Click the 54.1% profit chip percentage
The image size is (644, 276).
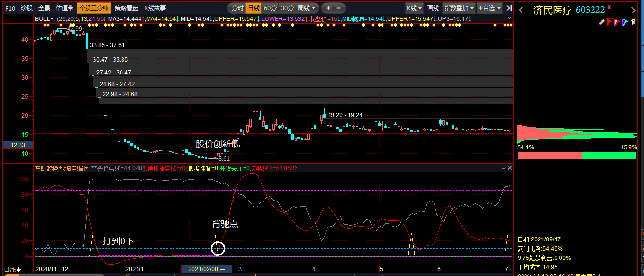click(526, 147)
